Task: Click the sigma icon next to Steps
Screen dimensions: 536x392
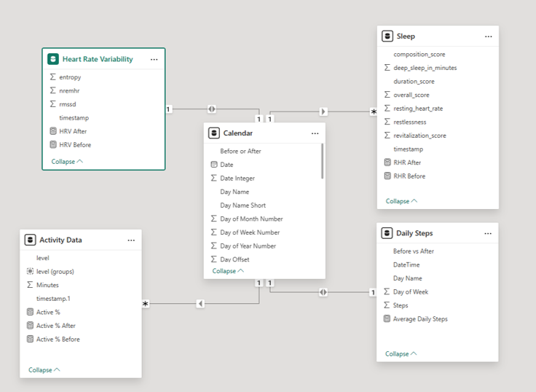Action: tap(387, 305)
